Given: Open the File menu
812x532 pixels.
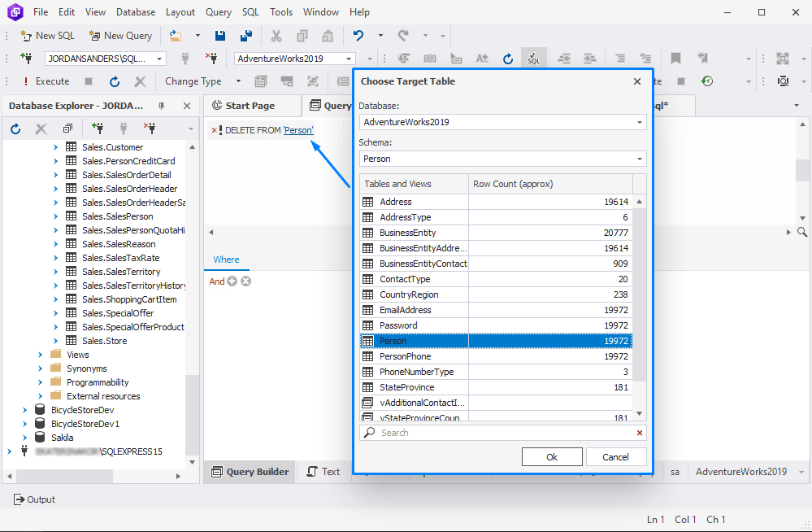Looking at the screenshot, I should point(41,12).
